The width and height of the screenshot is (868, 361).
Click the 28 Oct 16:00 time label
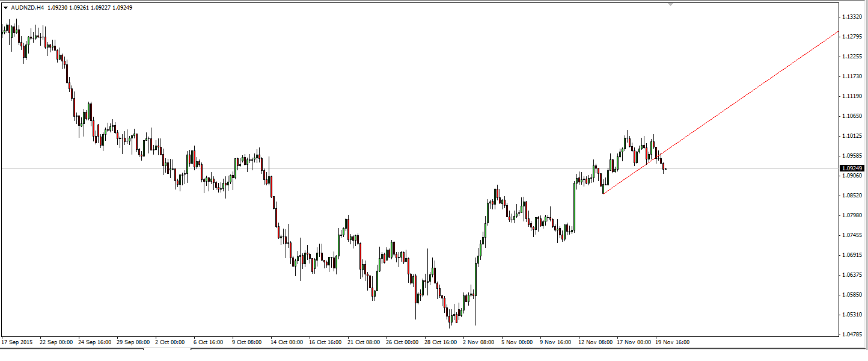(x=441, y=342)
